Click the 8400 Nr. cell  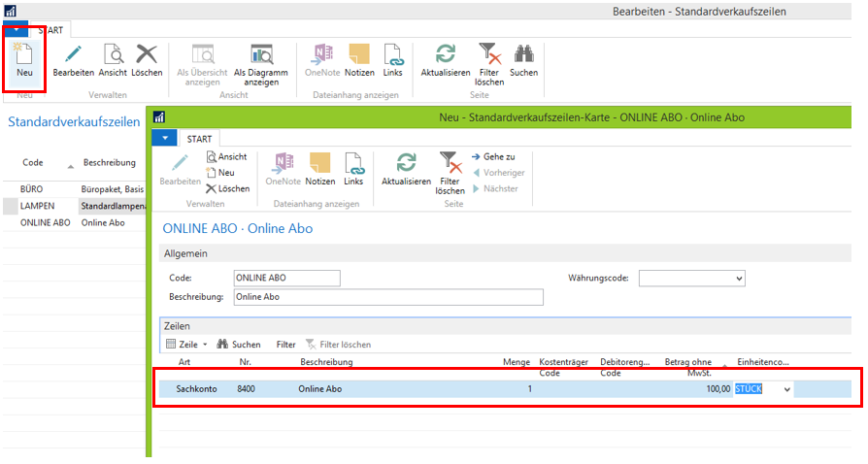click(247, 389)
